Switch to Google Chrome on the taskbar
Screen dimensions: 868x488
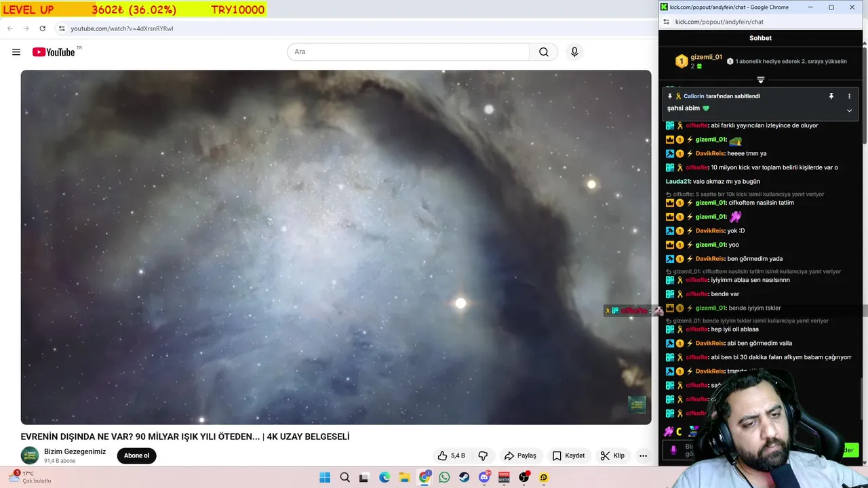(x=425, y=477)
